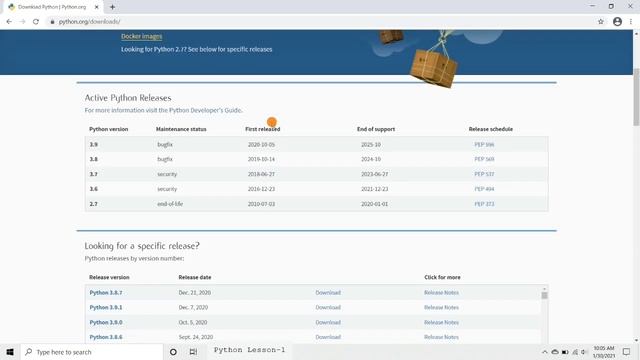
Task: Click the 2020-10-05 first released date
Action: pos(261,144)
